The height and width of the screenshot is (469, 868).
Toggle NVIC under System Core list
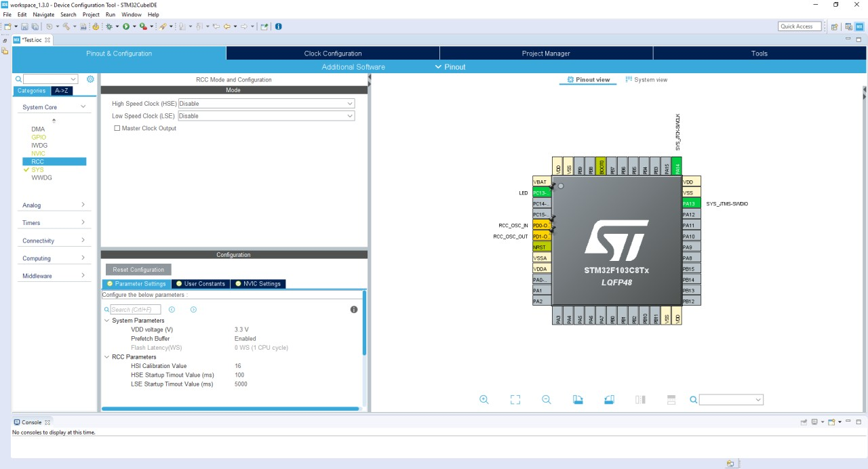pos(38,153)
